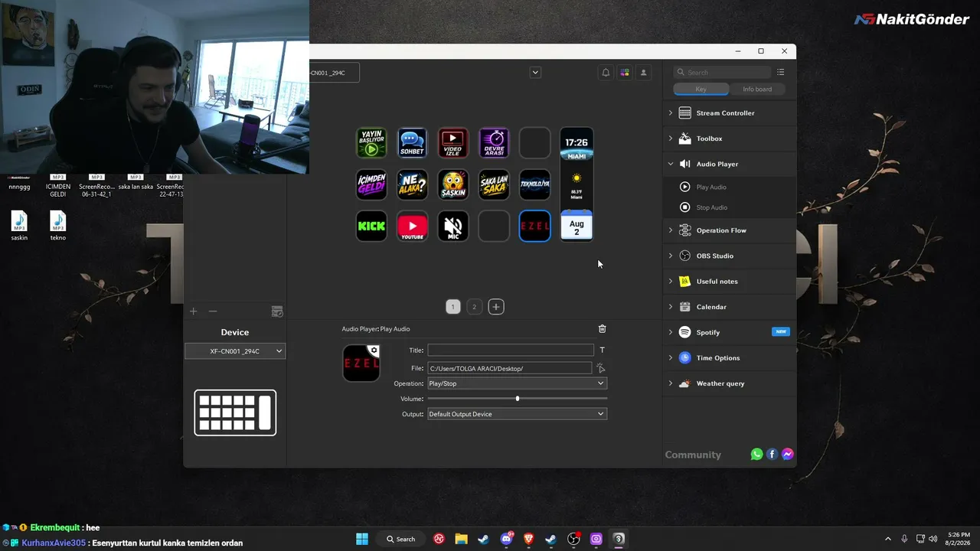Toggle the list view icon beside search
This screenshot has height=551, width=980.
point(780,72)
